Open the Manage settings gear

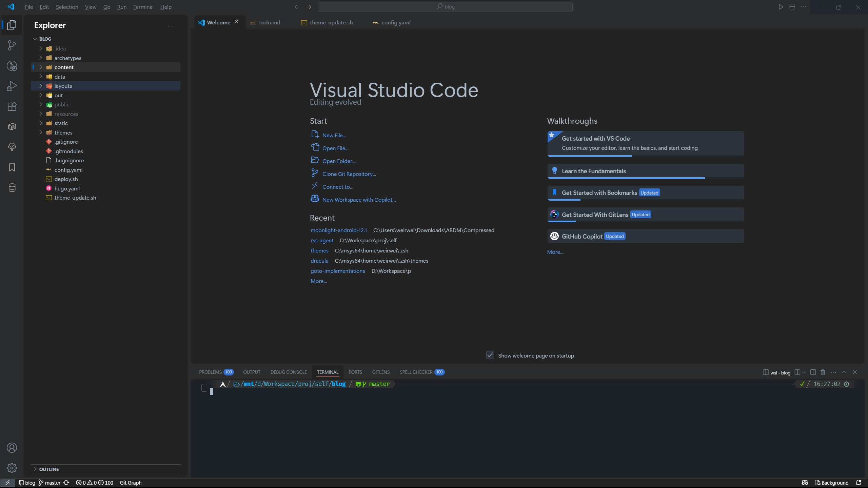pos(12,468)
